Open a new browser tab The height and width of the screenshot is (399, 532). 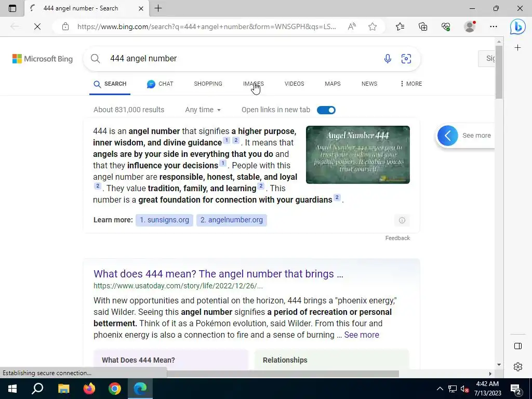158,8
